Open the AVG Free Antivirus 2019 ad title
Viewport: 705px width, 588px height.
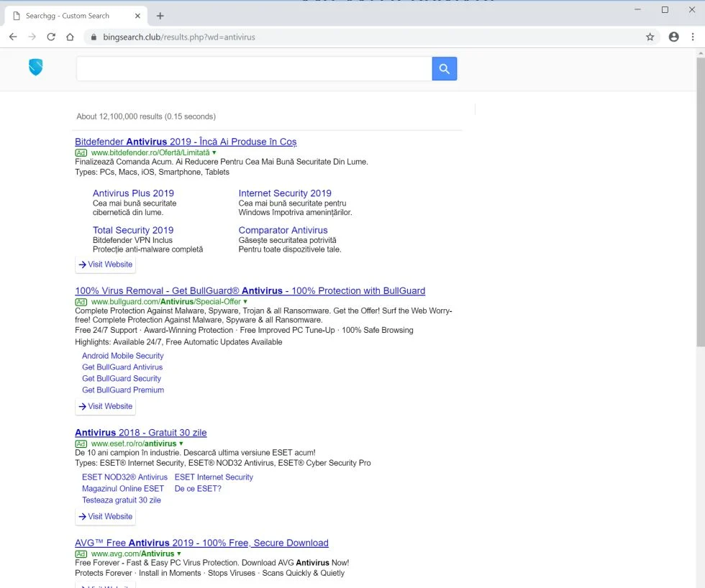coord(201,543)
